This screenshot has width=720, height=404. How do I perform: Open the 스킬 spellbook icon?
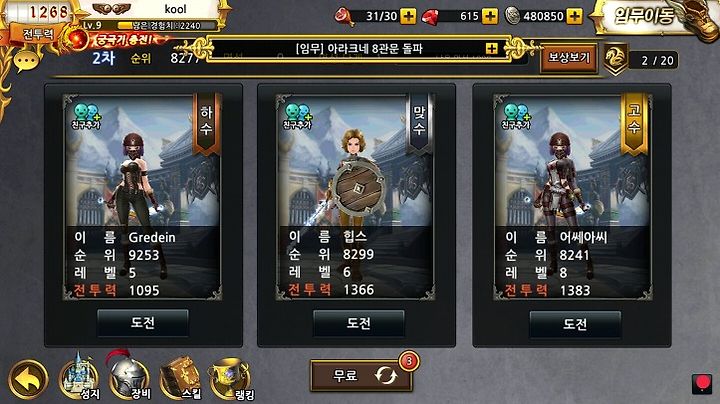181,378
